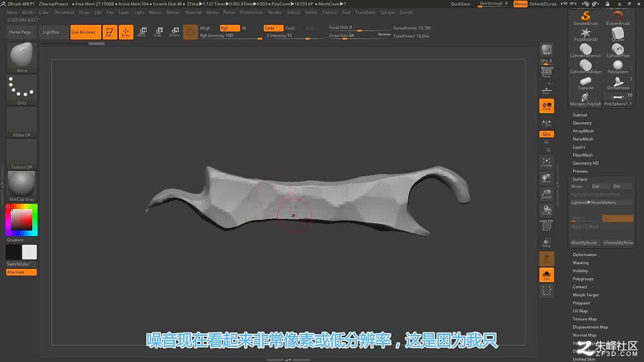Click the Frame view button
Viewport: 644px width, 362px height.
[546, 162]
